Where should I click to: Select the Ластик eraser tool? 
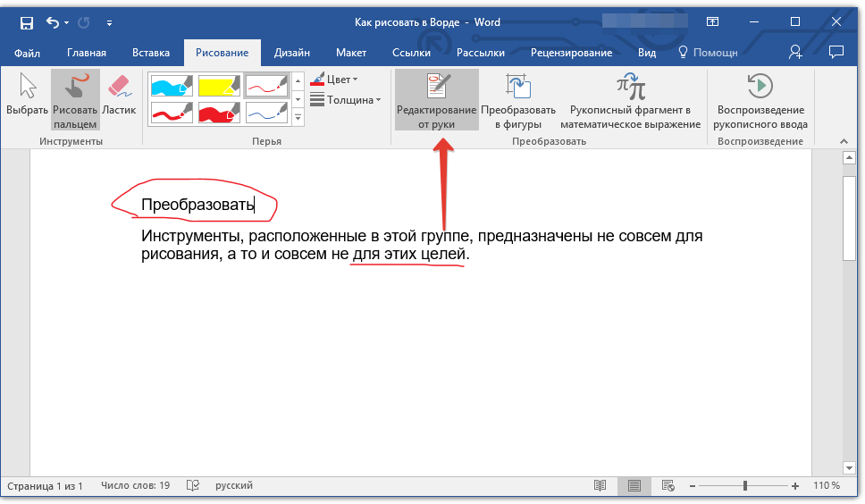coord(119,97)
